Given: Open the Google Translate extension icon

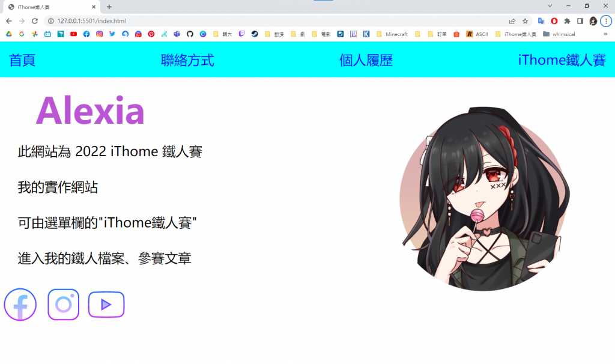Looking at the screenshot, I should (x=541, y=21).
